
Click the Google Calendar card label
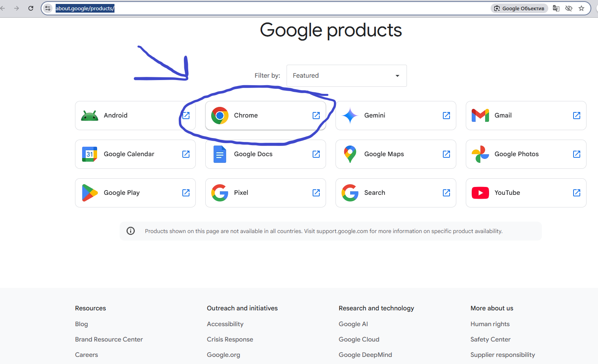point(129,154)
